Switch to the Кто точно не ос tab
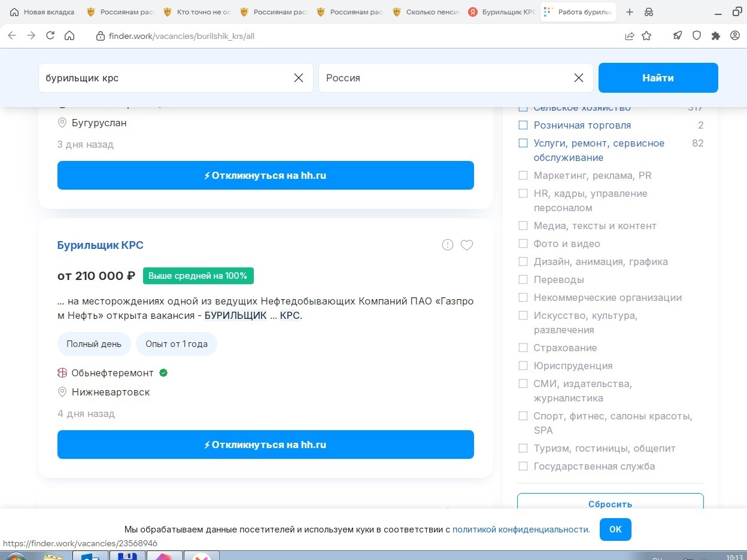This screenshot has height=560, width=747. (196, 12)
